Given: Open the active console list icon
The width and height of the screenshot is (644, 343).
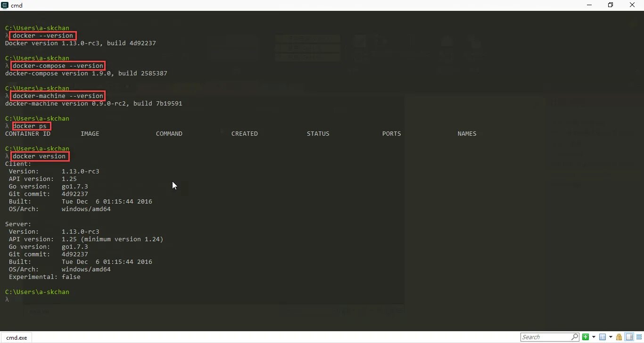Looking at the screenshot, I should [603, 337].
